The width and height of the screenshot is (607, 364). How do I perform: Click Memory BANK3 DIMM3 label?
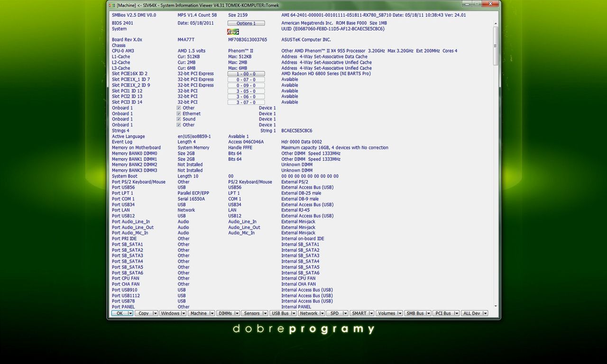pos(134,171)
